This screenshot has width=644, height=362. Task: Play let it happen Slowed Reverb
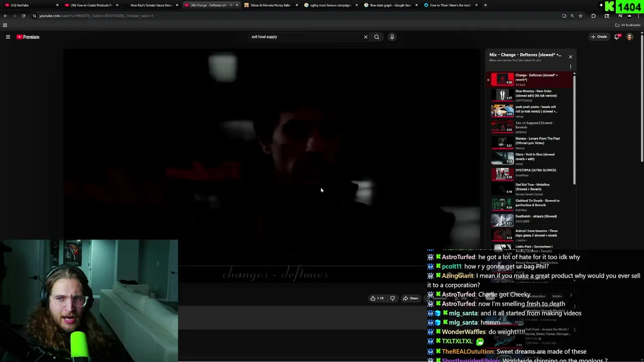coord(529,127)
